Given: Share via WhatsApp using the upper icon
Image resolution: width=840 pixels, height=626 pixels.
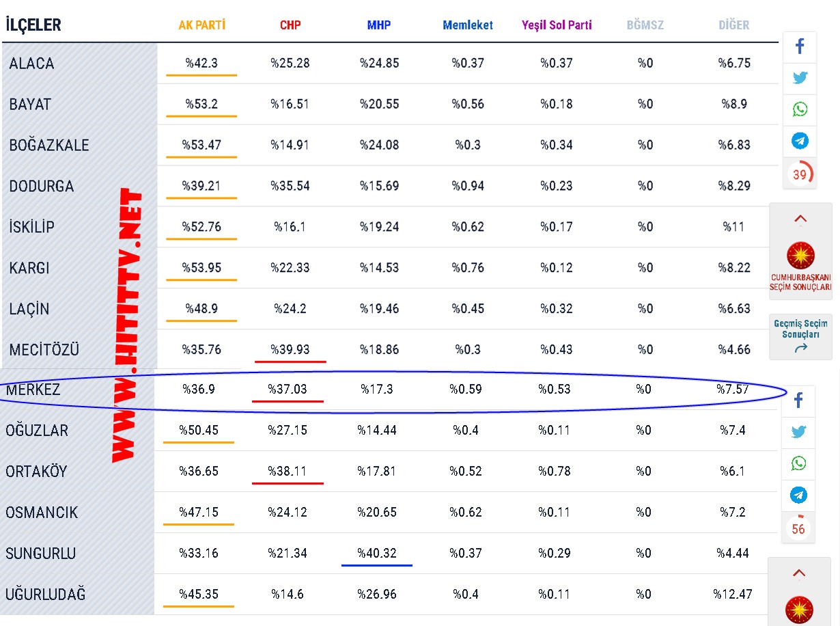Looking at the screenshot, I should point(800,109).
